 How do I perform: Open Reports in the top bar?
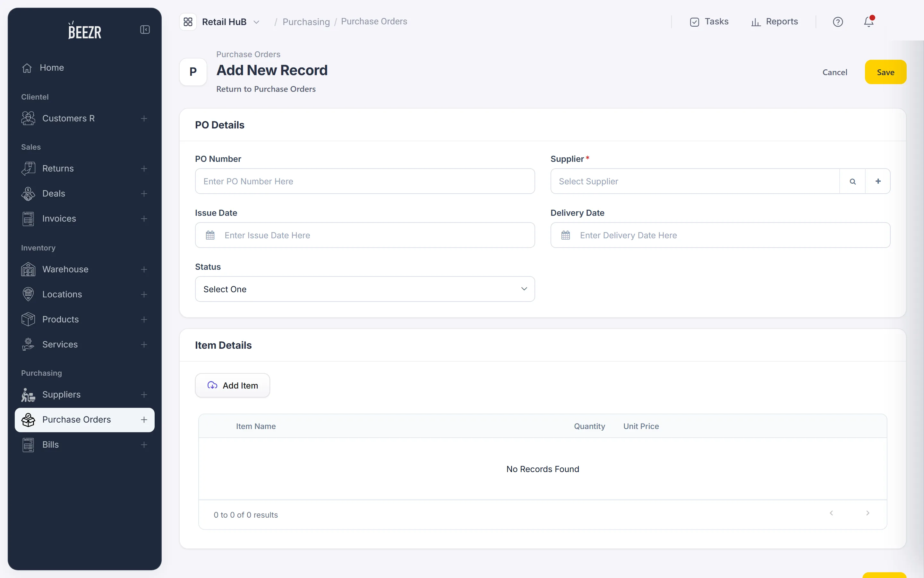(x=774, y=22)
